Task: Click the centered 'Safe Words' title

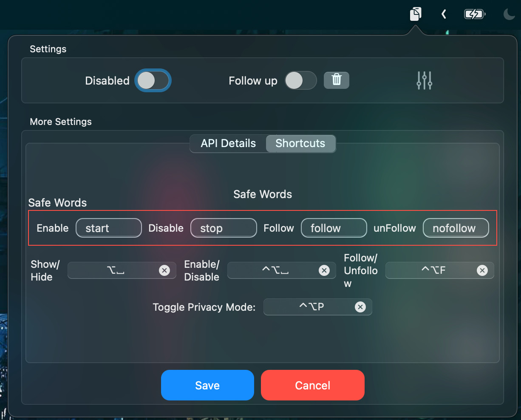Action: (x=263, y=194)
